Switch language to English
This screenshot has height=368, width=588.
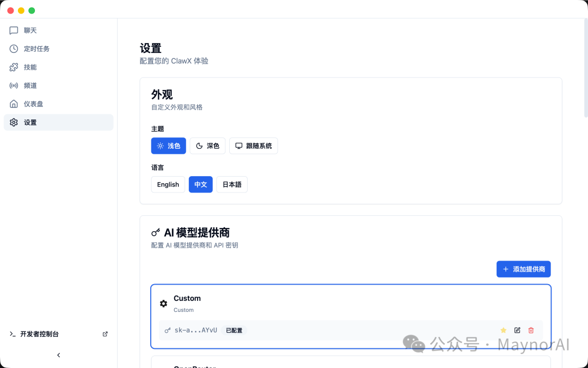click(168, 184)
